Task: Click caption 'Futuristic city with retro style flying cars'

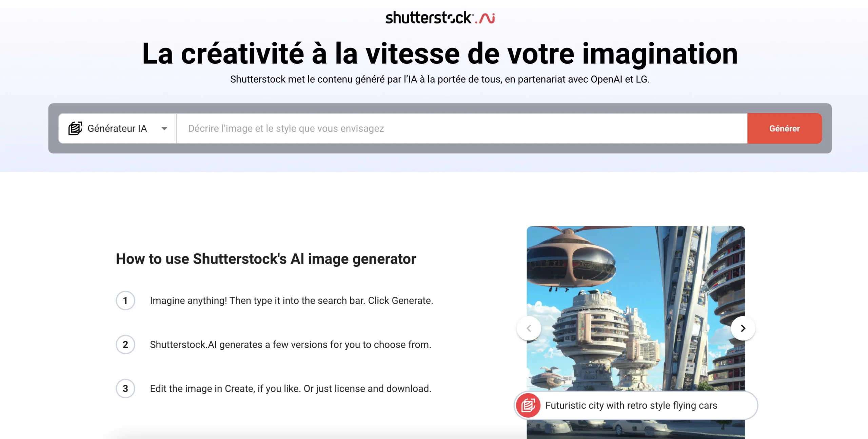Action: tap(631, 405)
